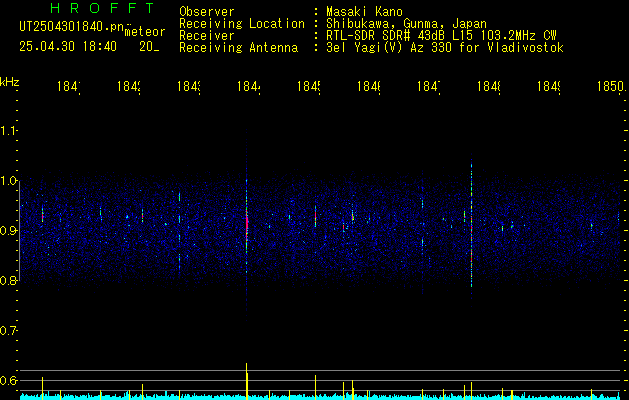Select the 1848 time axis label
Image resolution: width=629 pixels, height=400 pixels.
[489, 86]
